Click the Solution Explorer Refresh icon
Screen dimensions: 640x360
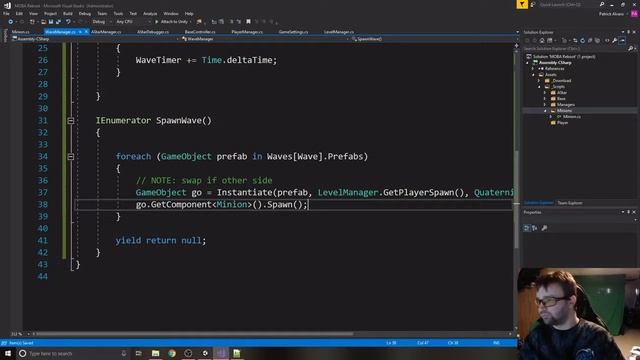(x=582, y=40)
